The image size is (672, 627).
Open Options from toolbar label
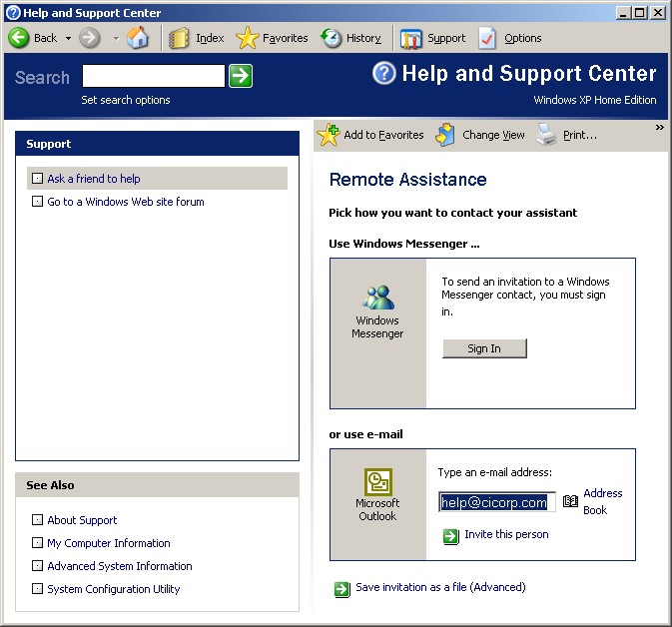click(523, 38)
